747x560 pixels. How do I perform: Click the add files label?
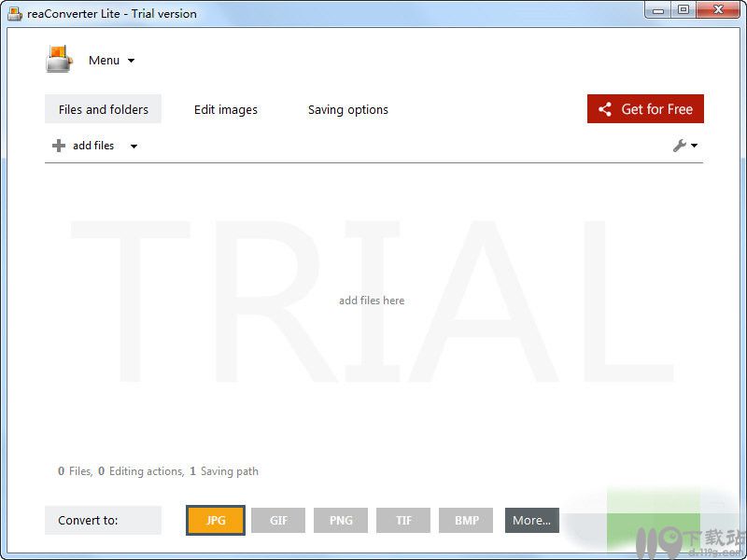pos(93,146)
